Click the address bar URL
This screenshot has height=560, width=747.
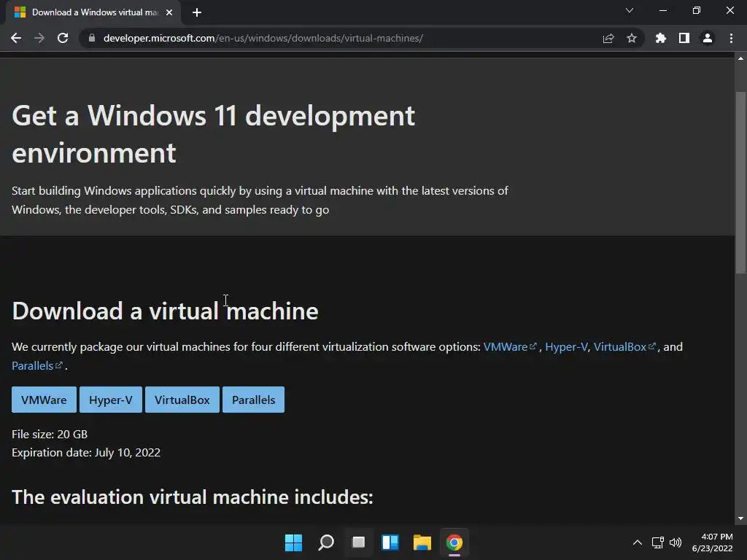pos(263,38)
